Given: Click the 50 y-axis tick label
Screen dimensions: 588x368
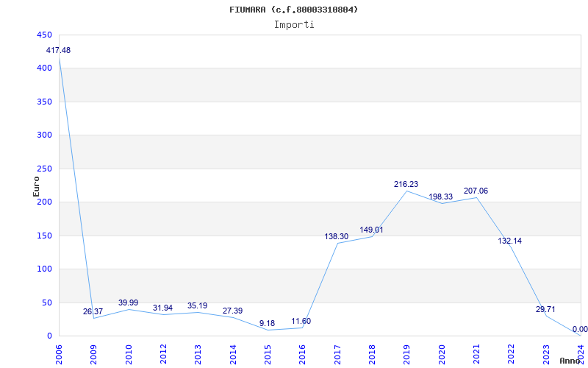Looking at the screenshot, I should pos(46,302).
